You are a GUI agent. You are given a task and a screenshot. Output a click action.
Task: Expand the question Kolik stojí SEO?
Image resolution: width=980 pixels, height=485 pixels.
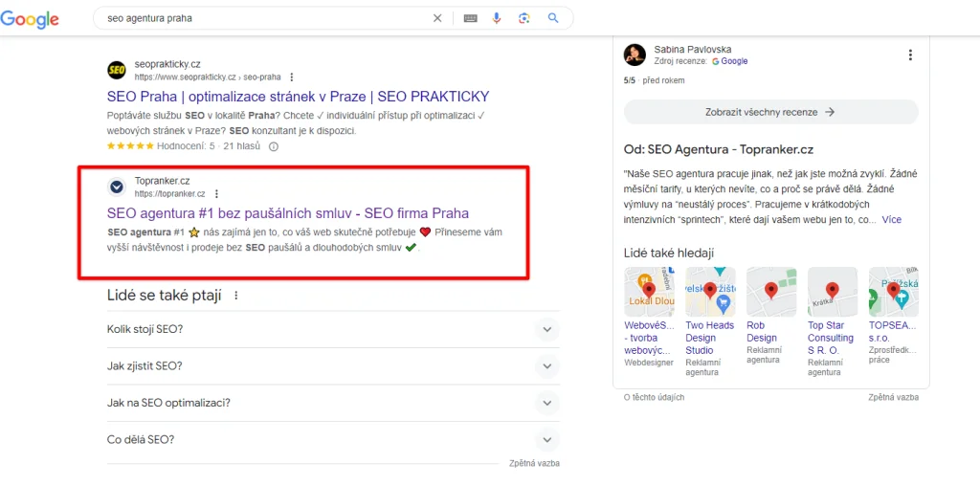point(333,329)
